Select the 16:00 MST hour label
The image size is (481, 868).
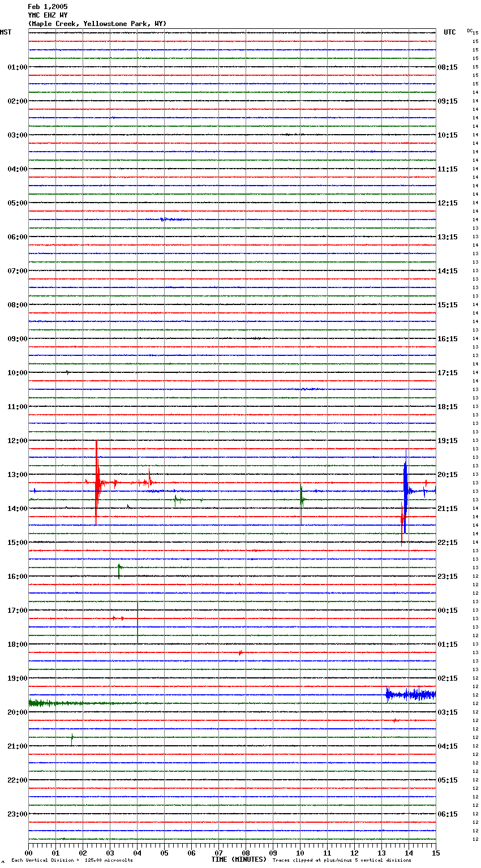click(18, 577)
